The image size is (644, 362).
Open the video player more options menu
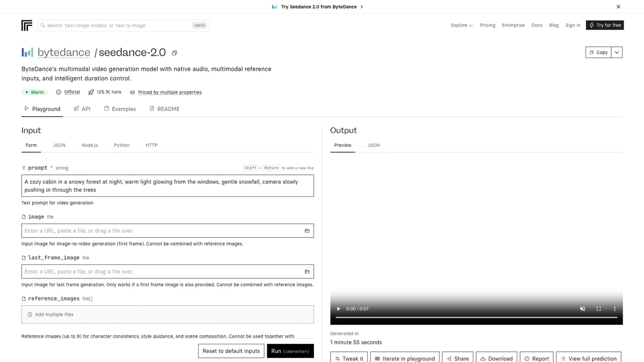coord(615,309)
